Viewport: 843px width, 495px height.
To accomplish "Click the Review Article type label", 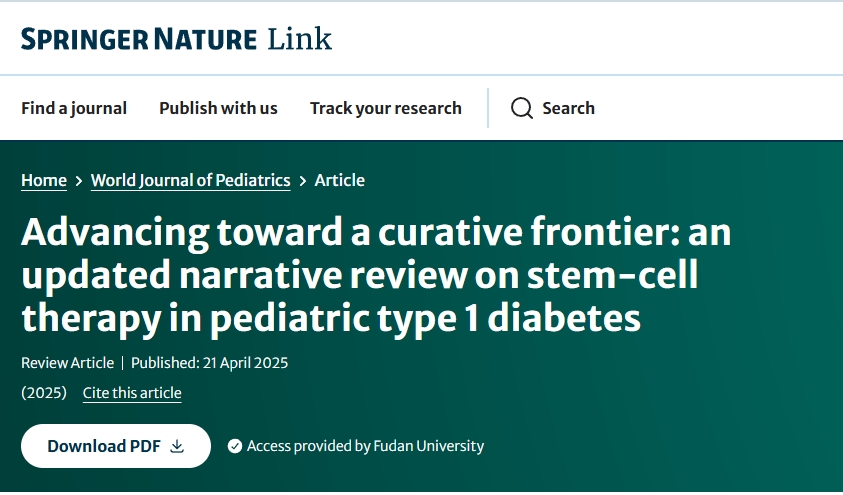I will pyautogui.click(x=67, y=363).
